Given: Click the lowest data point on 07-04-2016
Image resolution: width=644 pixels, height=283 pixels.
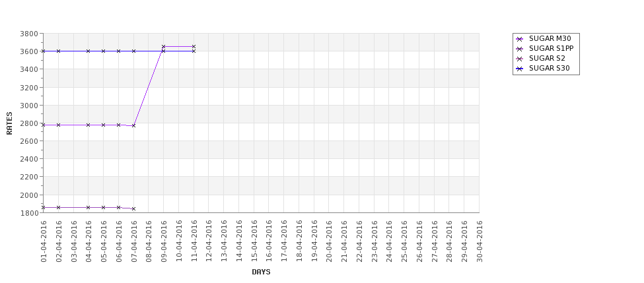Looking at the screenshot, I should click(133, 208).
